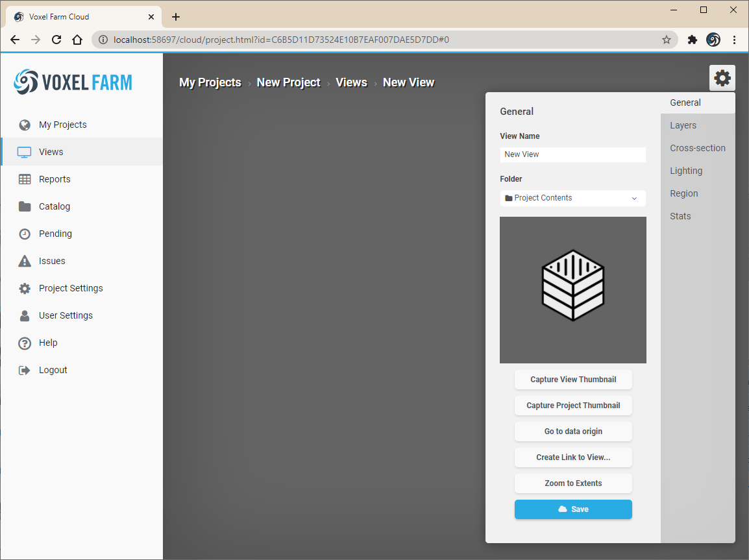
Task: Toggle the settings gear in top right
Action: click(722, 79)
